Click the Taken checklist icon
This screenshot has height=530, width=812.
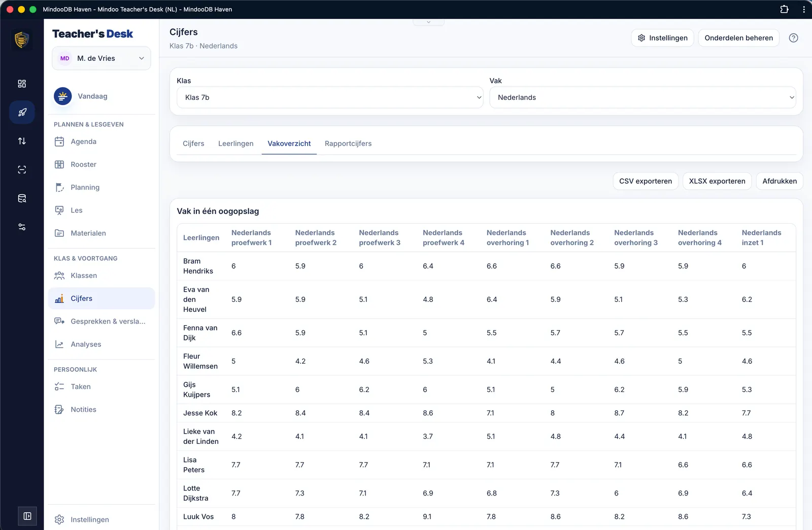[x=59, y=386]
